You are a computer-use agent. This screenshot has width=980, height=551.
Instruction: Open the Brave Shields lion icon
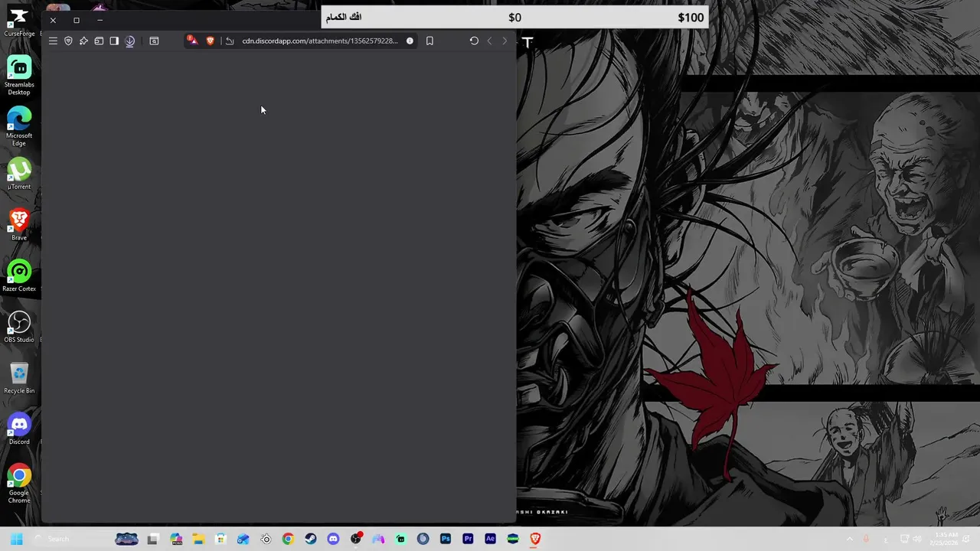[x=211, y=41]
